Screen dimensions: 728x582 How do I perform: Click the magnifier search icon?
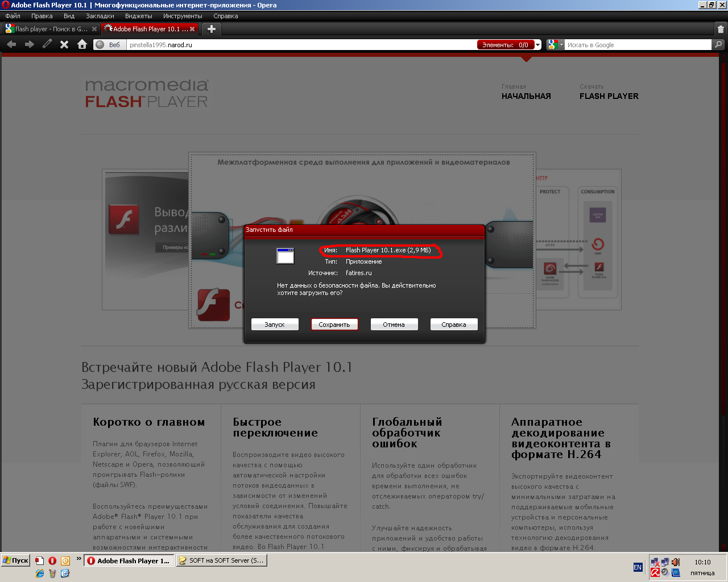[x=718, y=44]
